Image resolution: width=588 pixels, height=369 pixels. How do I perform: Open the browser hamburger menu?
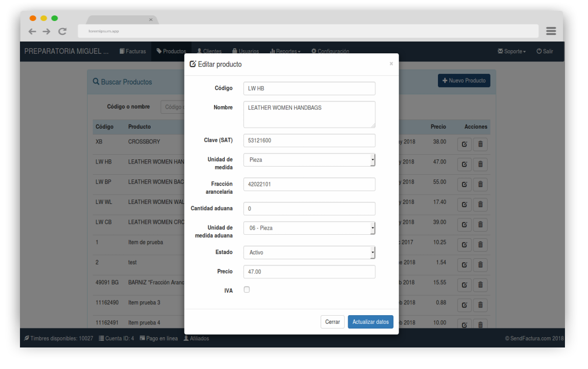(551, 31)
